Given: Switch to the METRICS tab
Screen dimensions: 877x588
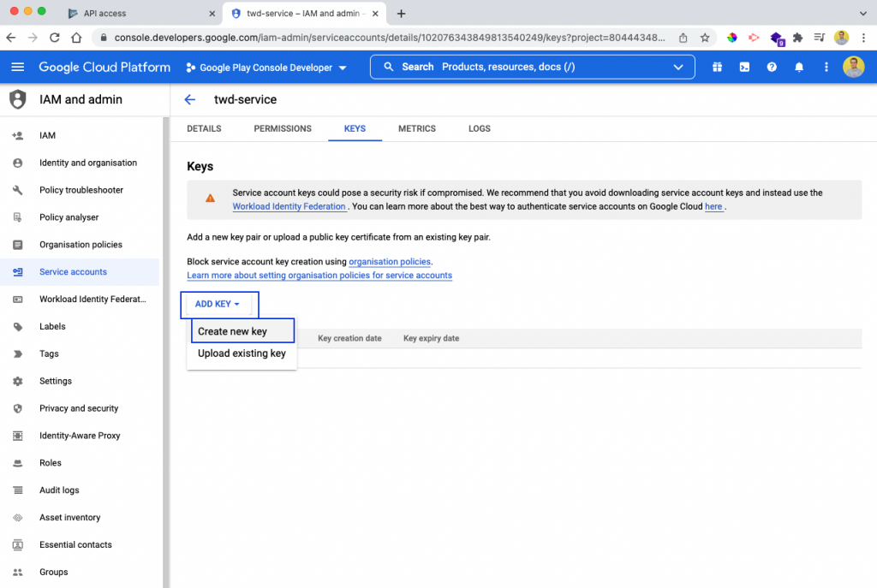Looking at the screenshot, I should coord(417,128).
